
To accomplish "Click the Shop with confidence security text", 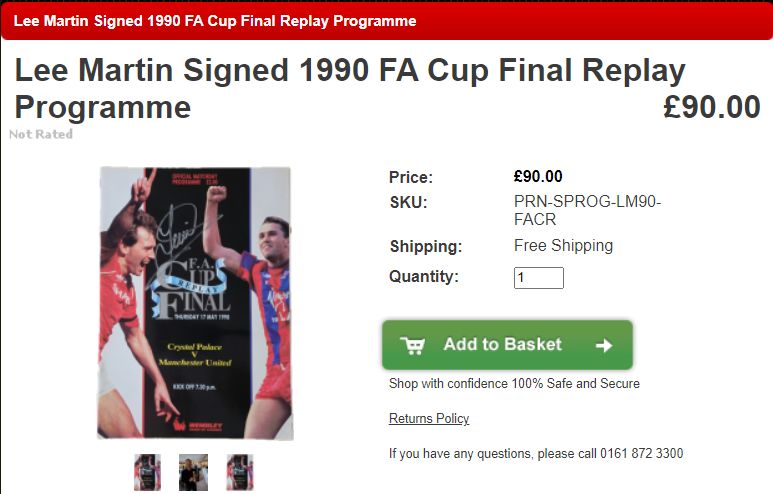I will (x=514, y=383).
